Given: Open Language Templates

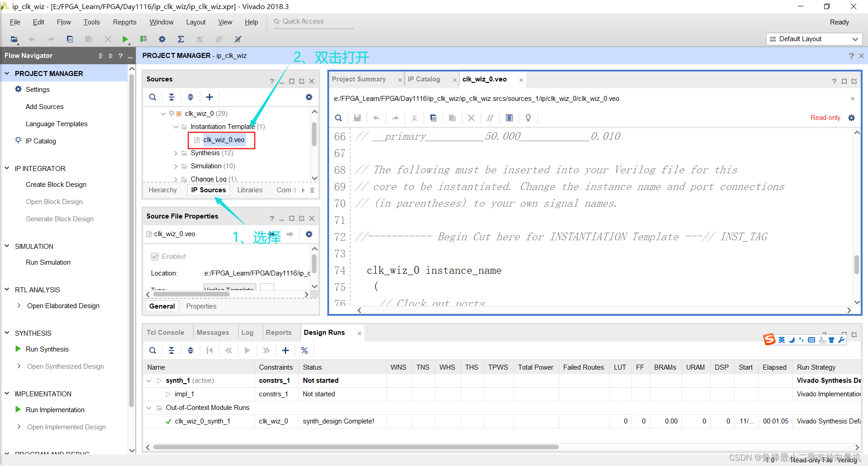Looking at the screenshot, I should 57,124.
